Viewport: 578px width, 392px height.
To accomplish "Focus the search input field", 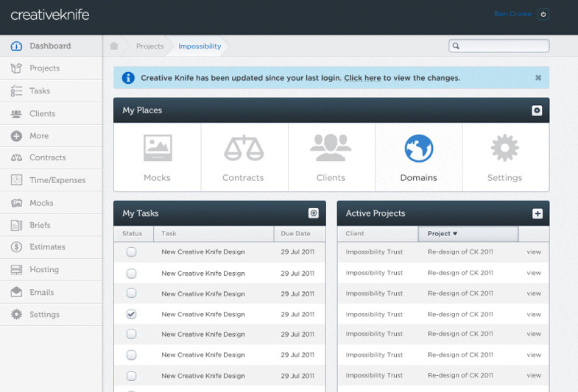I will coord(498,46).
